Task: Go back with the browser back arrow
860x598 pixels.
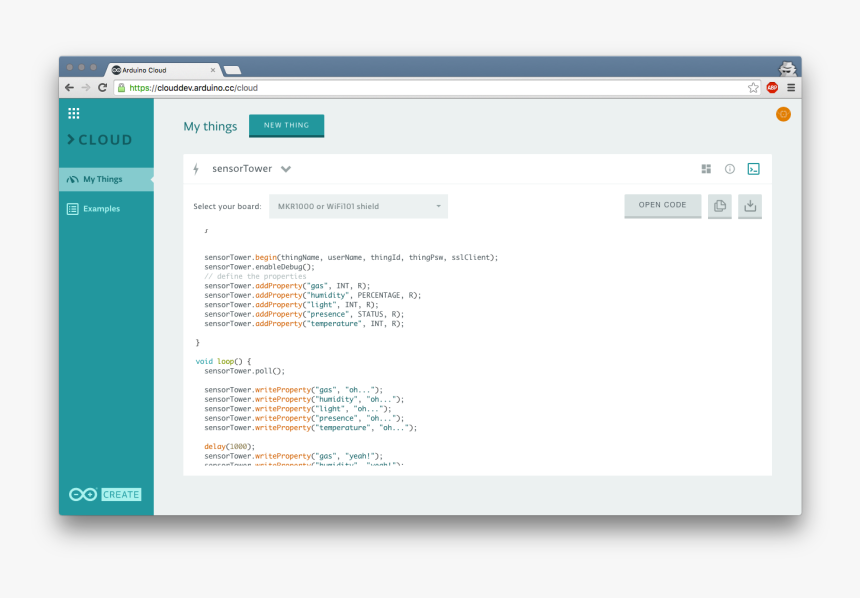Action: (x=69, y=88)
